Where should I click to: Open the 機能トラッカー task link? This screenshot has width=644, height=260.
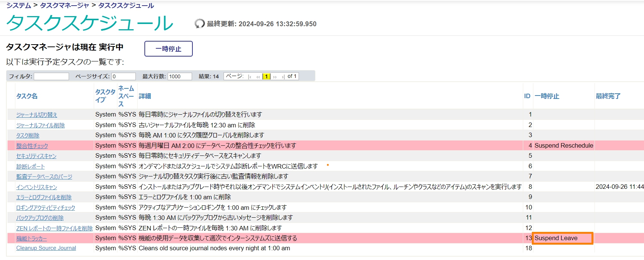[x=32, y=238]
